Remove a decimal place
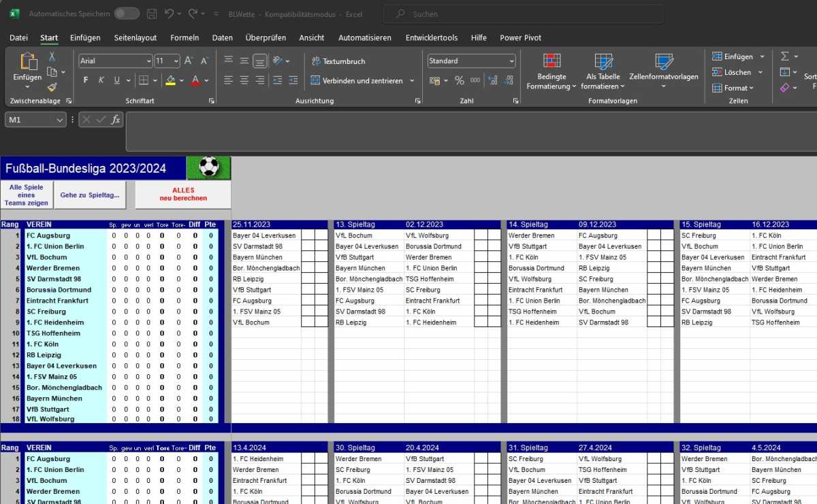 point(509,80)
